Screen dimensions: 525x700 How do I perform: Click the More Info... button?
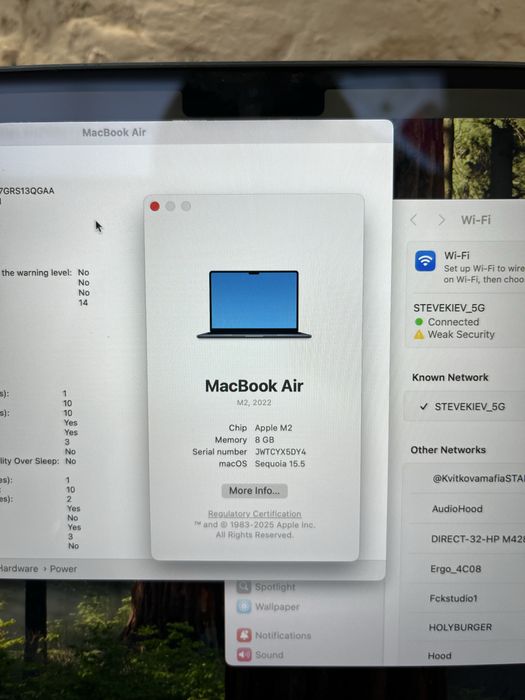254,491
